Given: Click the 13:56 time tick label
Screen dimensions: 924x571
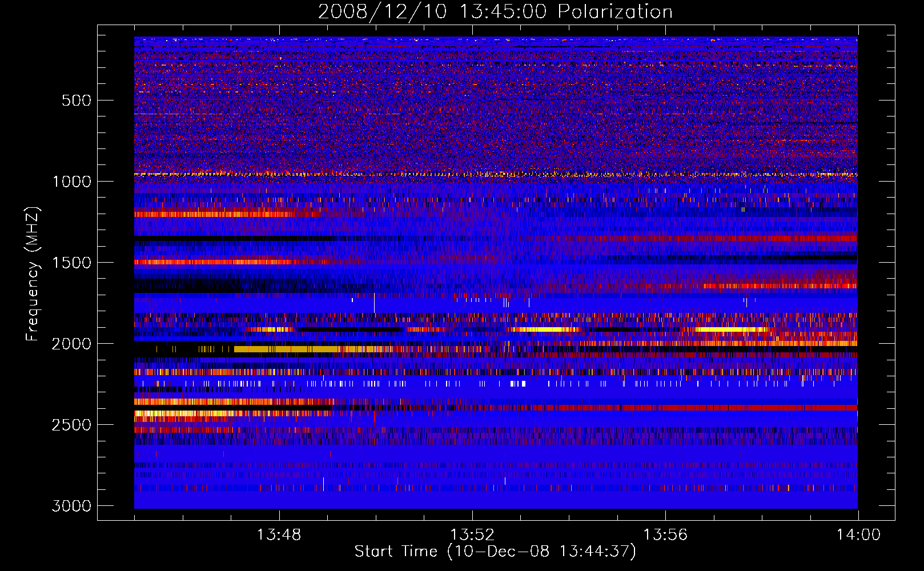Looking at the screenshot, I should tap(665, 535).
